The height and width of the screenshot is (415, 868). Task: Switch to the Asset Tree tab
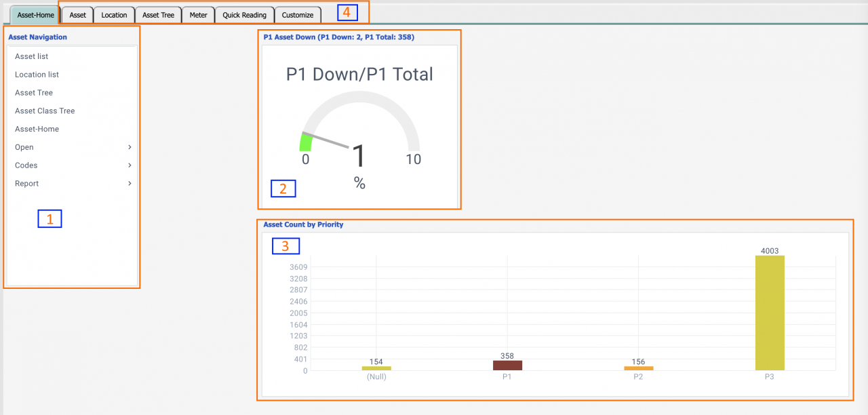pos(158,15)
